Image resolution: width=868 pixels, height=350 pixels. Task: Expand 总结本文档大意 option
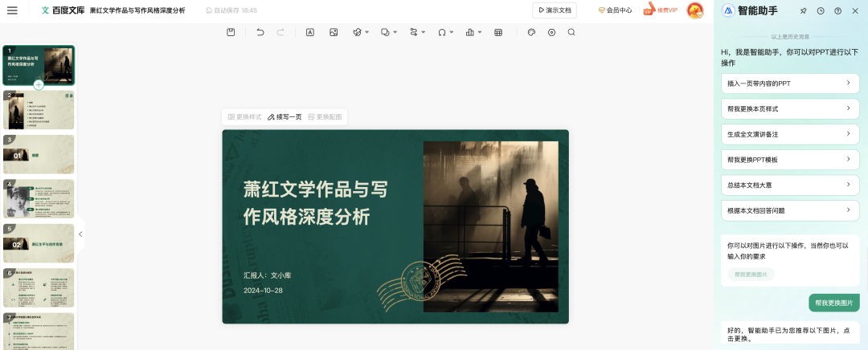pyautogui.click(x=790, y=185)
